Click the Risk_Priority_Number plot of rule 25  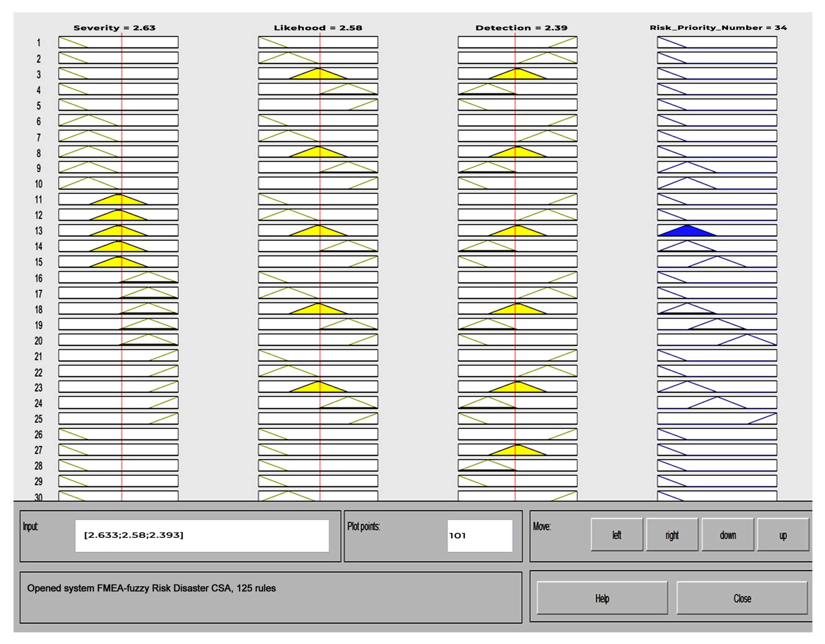717,418
